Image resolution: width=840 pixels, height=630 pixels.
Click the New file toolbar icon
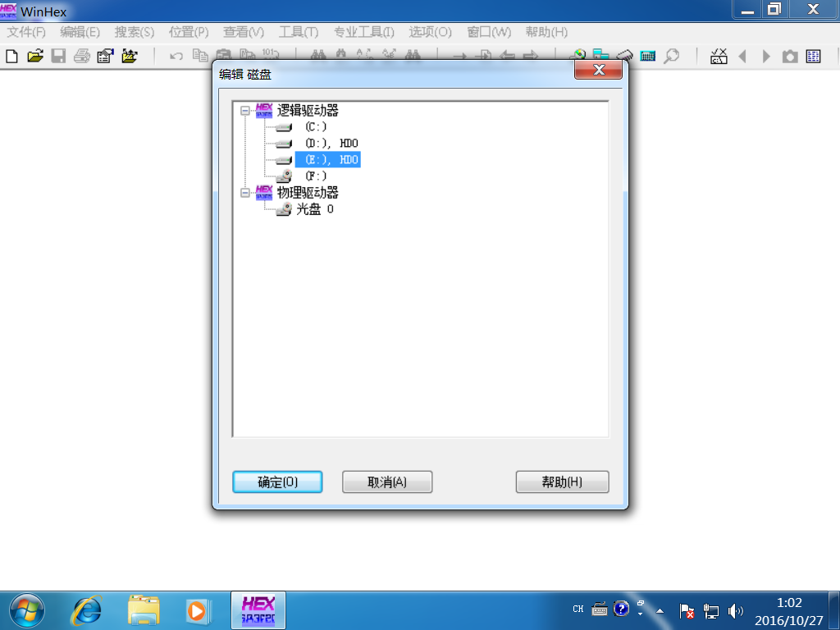click(11, 57)
